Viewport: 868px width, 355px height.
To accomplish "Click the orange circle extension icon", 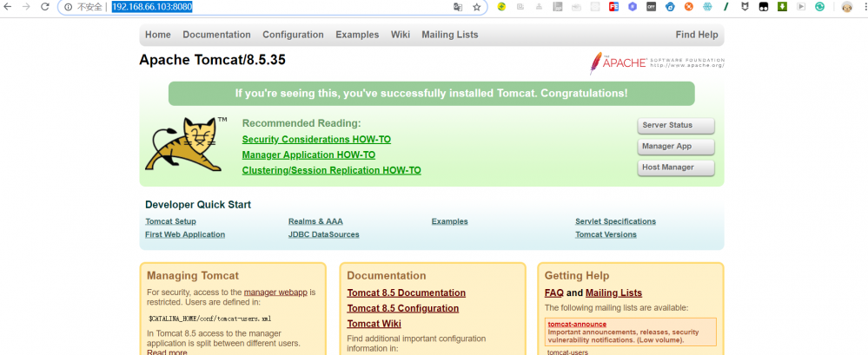I will pyautogui.click(x=689, y=7).
